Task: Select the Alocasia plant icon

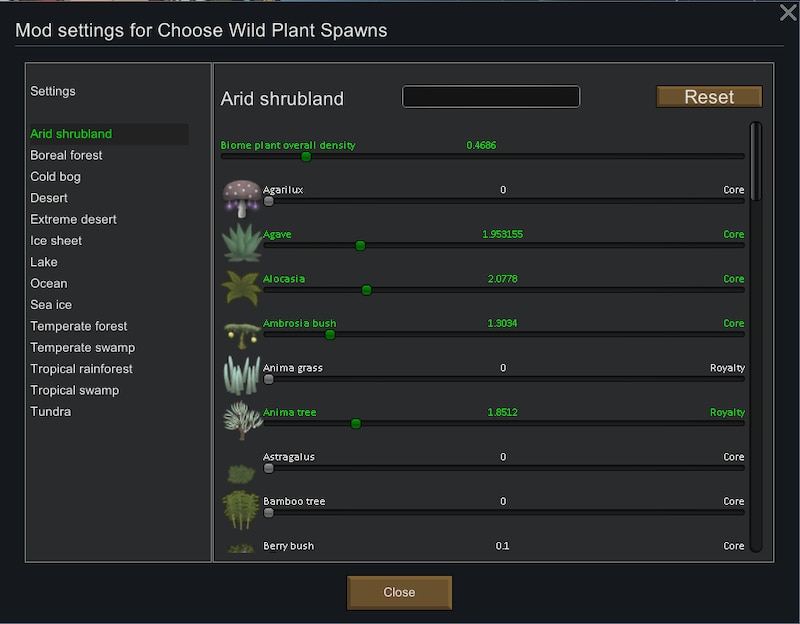Action: pyautogui.click(x=242, y=287)
